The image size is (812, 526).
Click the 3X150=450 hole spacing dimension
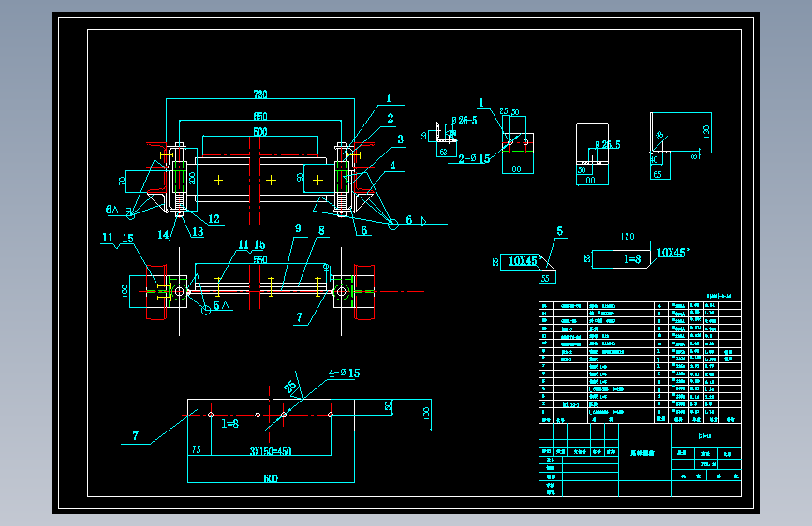click(x=271, y=451)
